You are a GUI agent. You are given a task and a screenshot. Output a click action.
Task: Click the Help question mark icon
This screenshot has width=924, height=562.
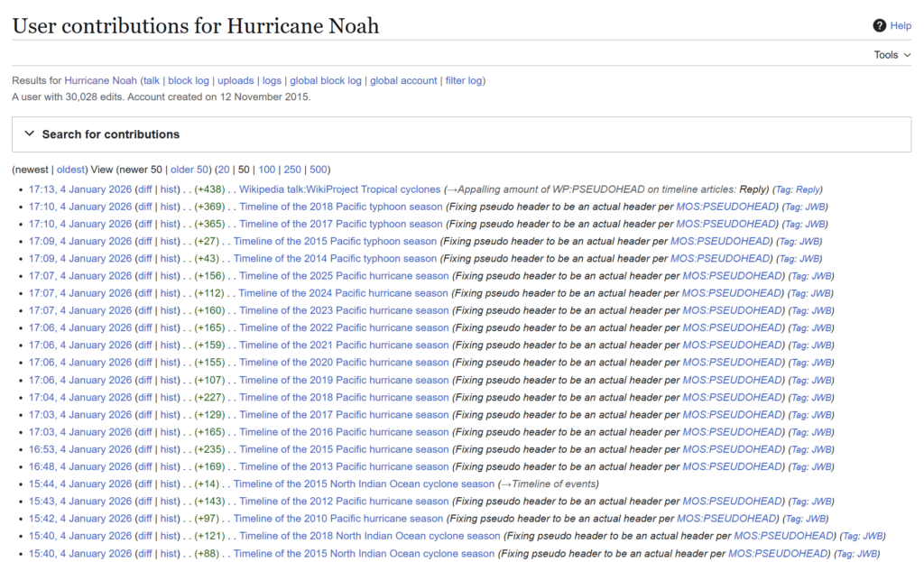[879, 25]
